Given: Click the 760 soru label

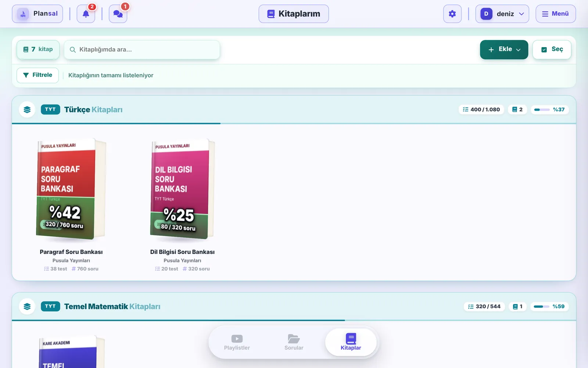Looking at the screenshot, I should tap(85, 269).
